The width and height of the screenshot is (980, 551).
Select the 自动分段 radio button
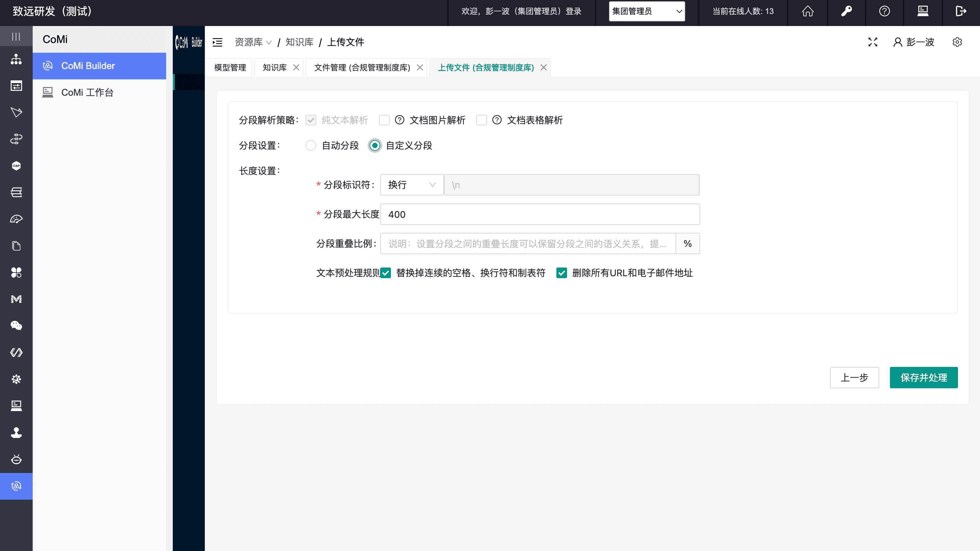(x=311, y=146)
